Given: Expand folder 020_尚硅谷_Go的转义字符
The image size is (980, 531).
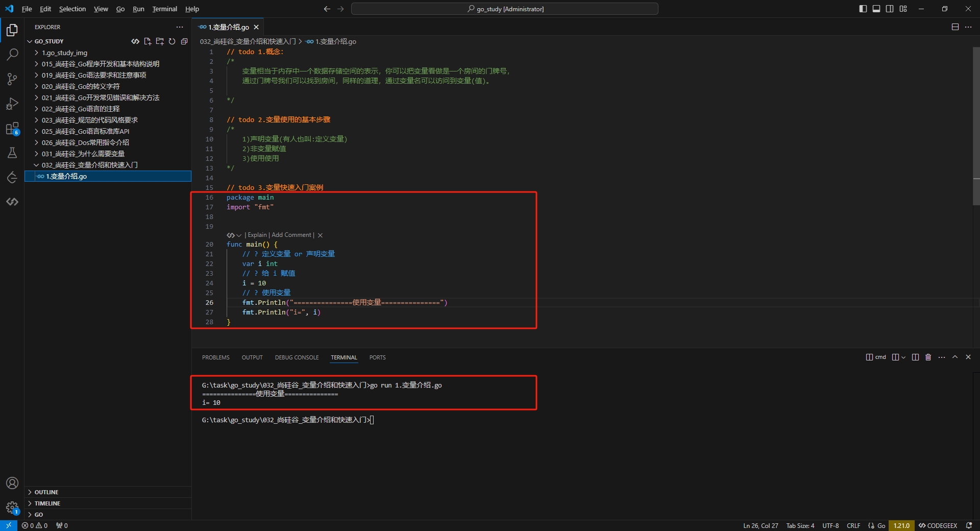Looking at the screenshot, I should point(108,86).
